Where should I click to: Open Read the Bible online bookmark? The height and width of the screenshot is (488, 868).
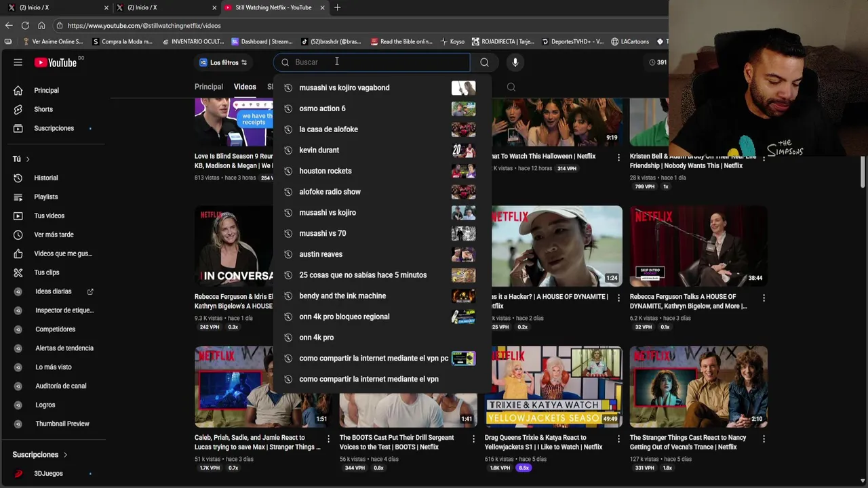point(401,41)
